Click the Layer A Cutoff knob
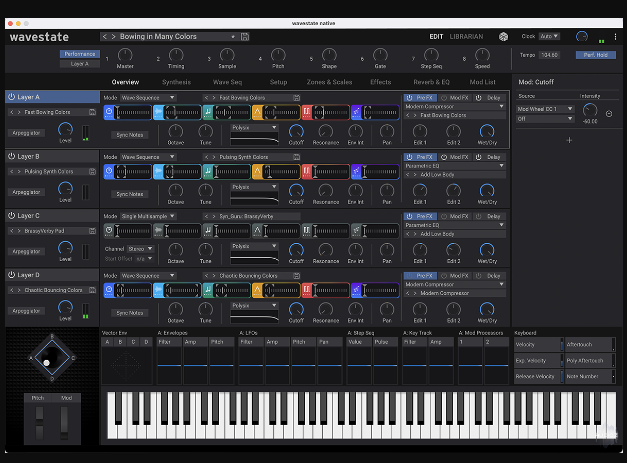This screenshot has width=627, height=463. pos(296,131)
